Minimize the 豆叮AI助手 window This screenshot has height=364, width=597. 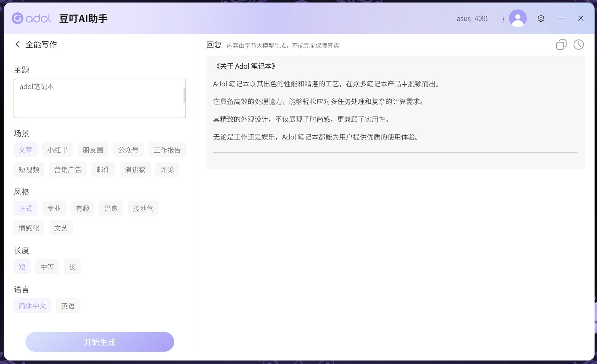click(561, 18)
